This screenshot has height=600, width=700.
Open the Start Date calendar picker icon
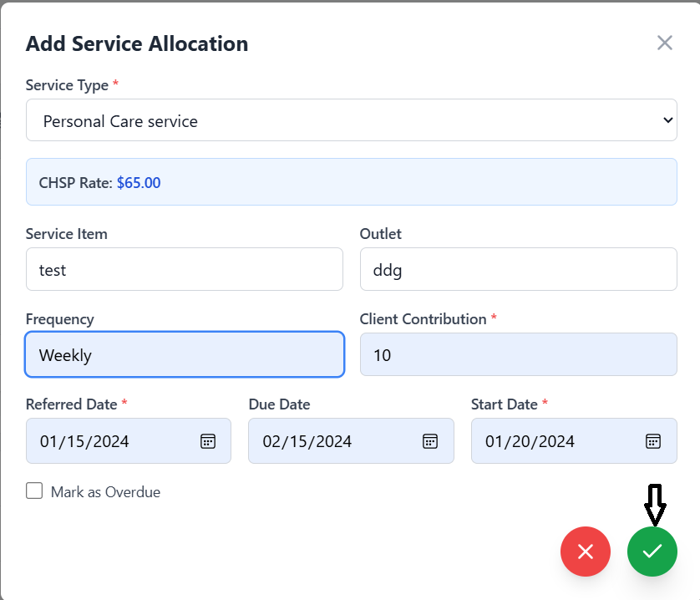(653, 441)
